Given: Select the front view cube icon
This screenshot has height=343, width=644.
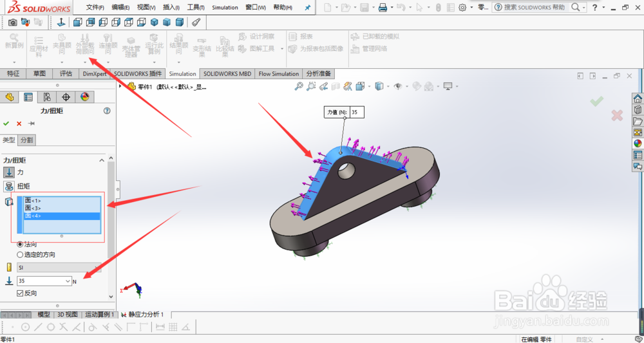Looking at the screenshot, I should tap(78, 22).
